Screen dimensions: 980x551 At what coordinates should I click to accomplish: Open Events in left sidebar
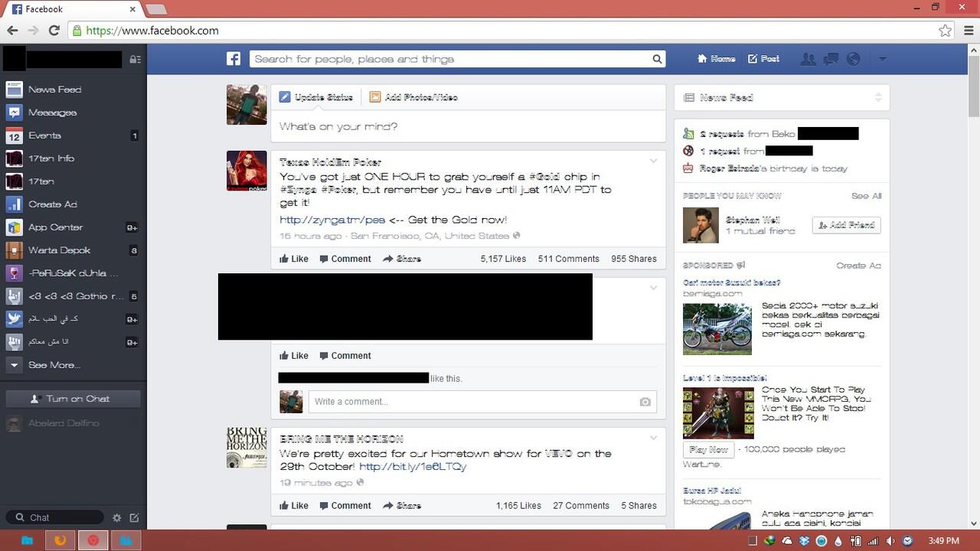click(73, 135)
